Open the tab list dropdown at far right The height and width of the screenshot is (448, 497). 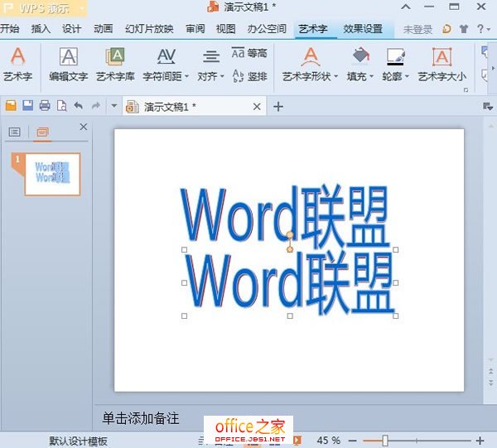pyautogui.click(x=488, y=107)
